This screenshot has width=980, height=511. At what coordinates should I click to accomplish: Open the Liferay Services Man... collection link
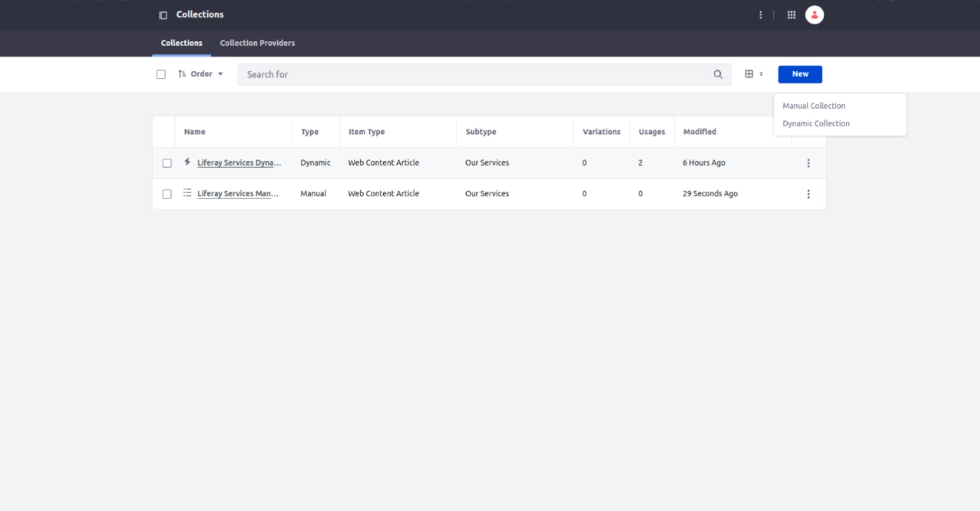pyautogui.click(x=237, y=193)
